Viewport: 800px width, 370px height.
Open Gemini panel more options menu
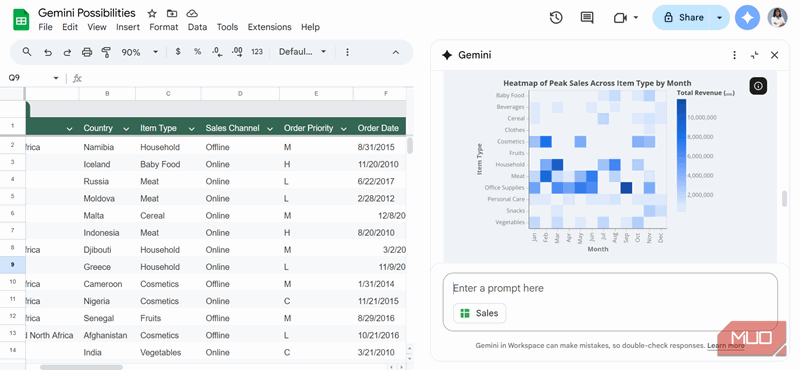pyautogui.click(x=734, y=55)
